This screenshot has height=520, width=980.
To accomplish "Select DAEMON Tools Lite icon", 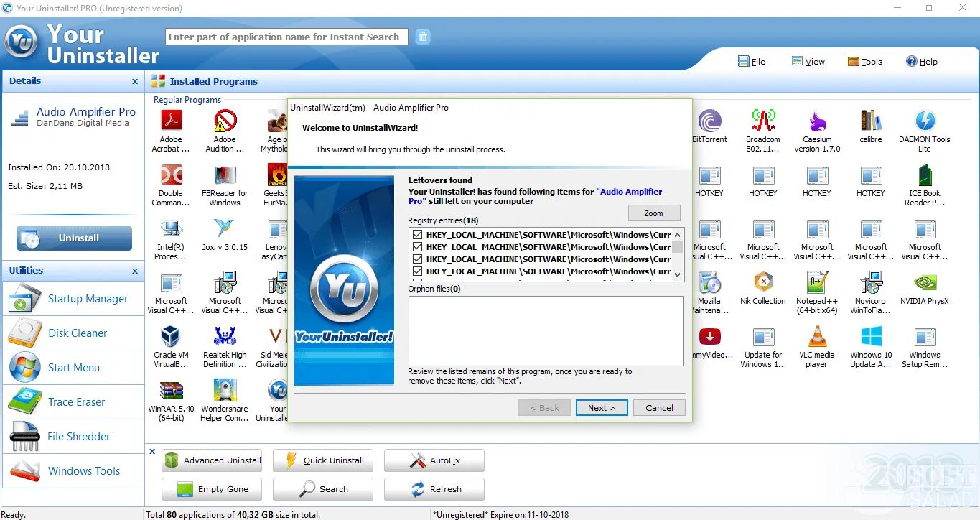I will pos(925,120).
